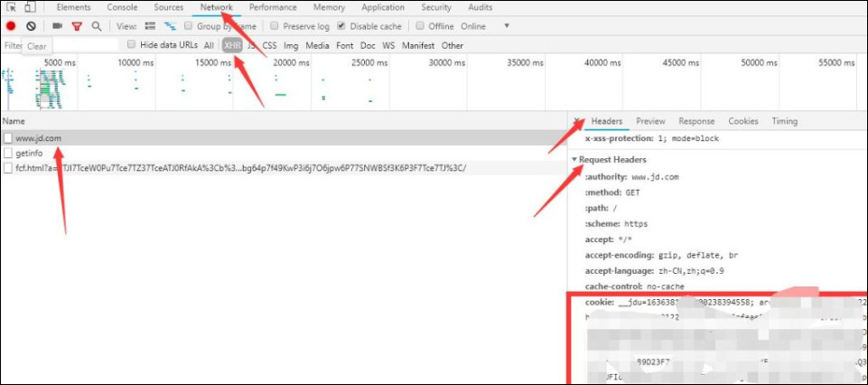Filter requests by Media
Image resolution: width=868 pixels, height=385 pixels.
click(317, 45)
